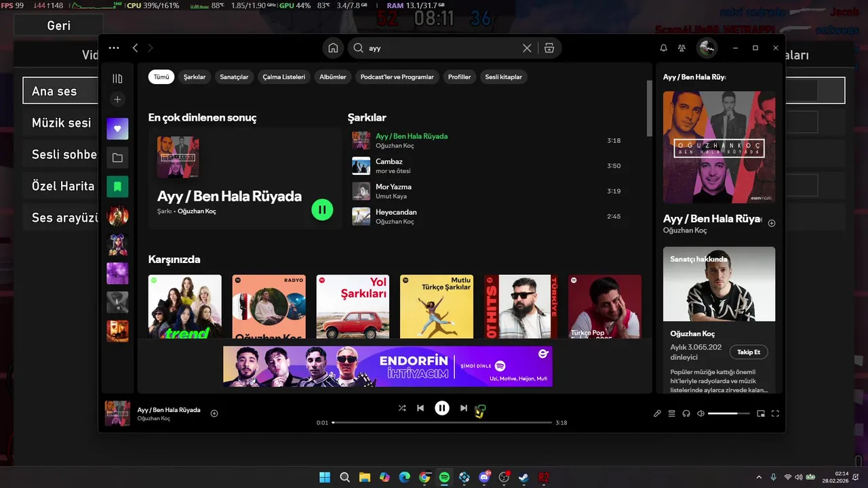Open the Spotify three-dots main menu

click(114, 48)
